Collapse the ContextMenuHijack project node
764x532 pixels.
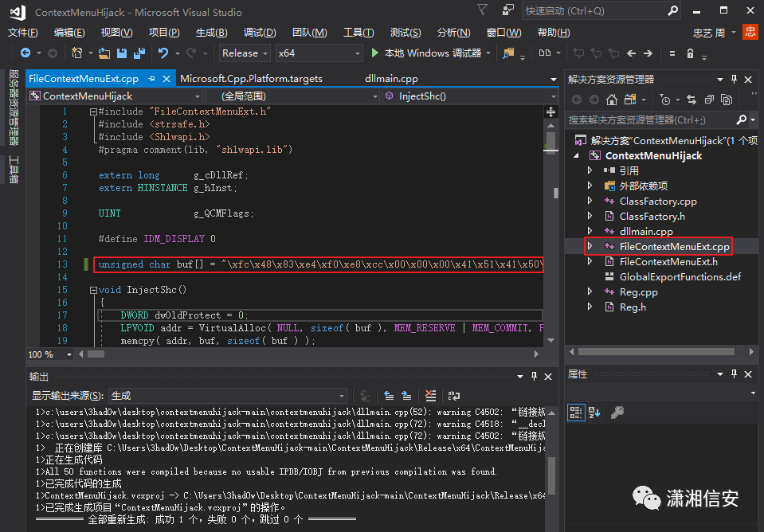tap(577, 155)
